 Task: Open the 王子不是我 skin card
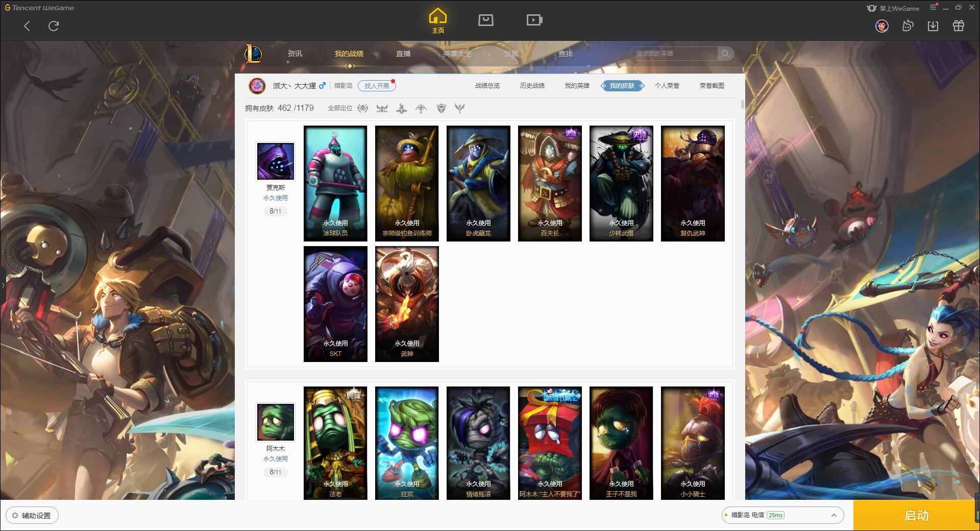point(621,443)
